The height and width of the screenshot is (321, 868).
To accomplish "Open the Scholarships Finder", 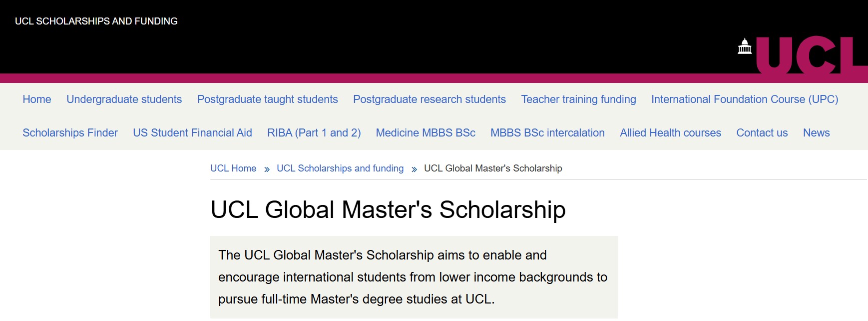I will point(69,132).
